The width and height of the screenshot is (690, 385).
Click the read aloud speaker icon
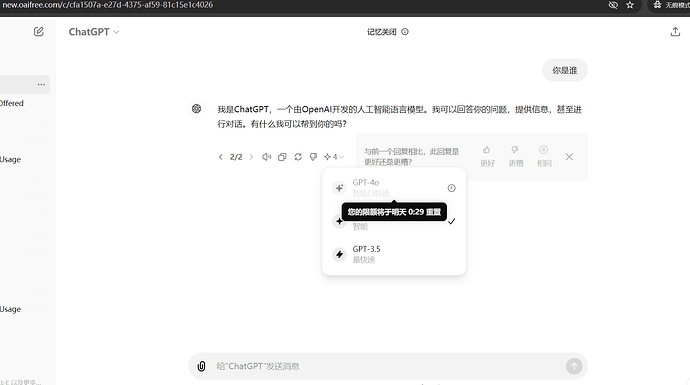pyautogui.click(x=267, y=157)
